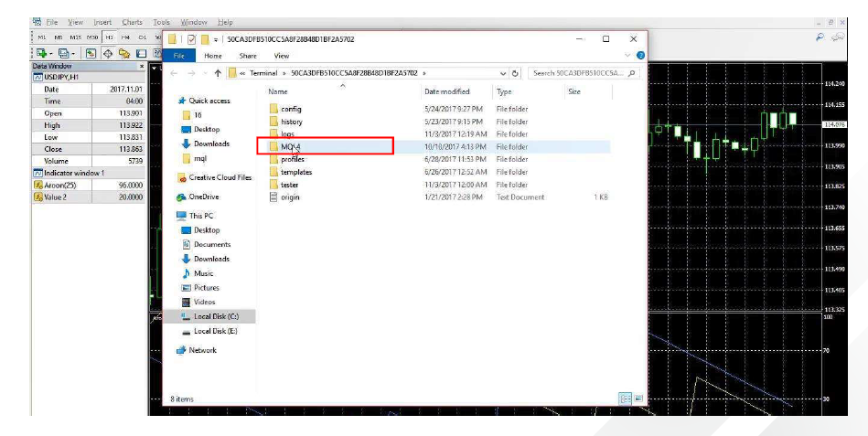This screenshot has height=436, width=868.
Task: Open the MetaTrader Charts menu
Action: [x=132, y=22]
